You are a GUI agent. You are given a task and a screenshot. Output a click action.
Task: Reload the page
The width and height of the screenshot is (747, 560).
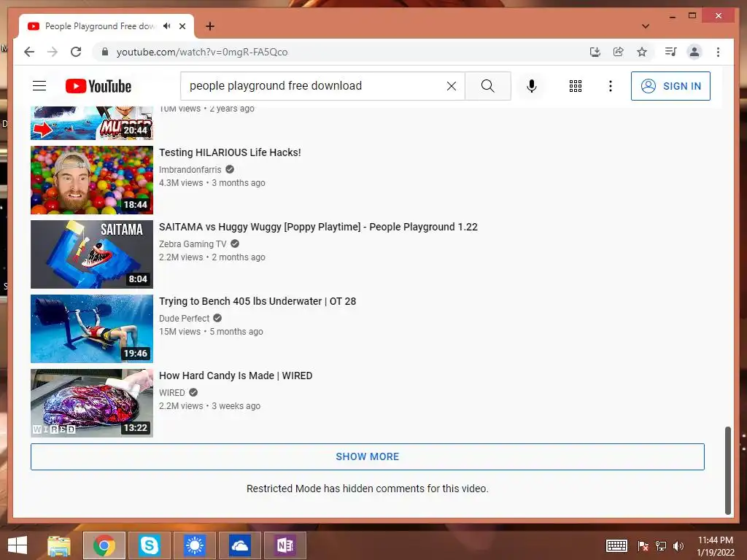pyautogui.click(x=76, y=52)
